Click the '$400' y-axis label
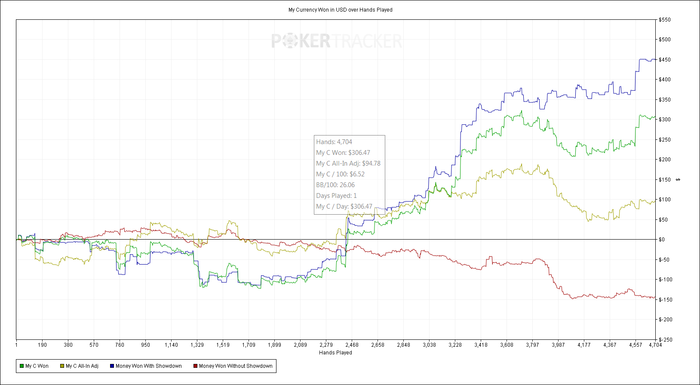This screenshot has height=385, width=700. pyautogui.click(x=664, y=80)
